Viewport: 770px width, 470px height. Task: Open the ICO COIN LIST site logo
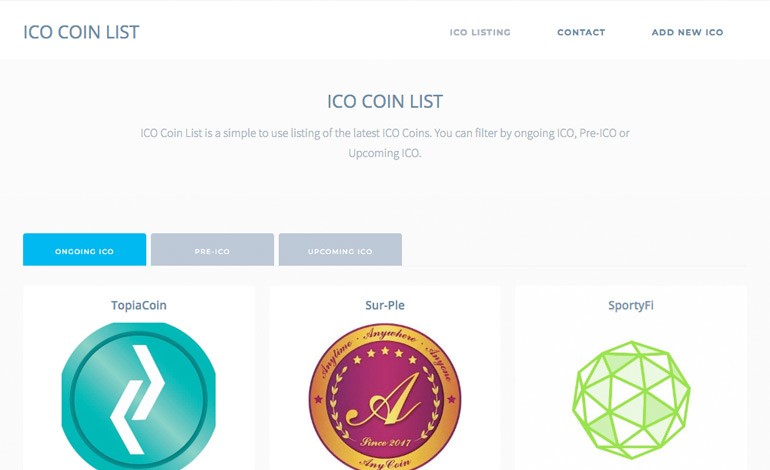tap(81, 32)
